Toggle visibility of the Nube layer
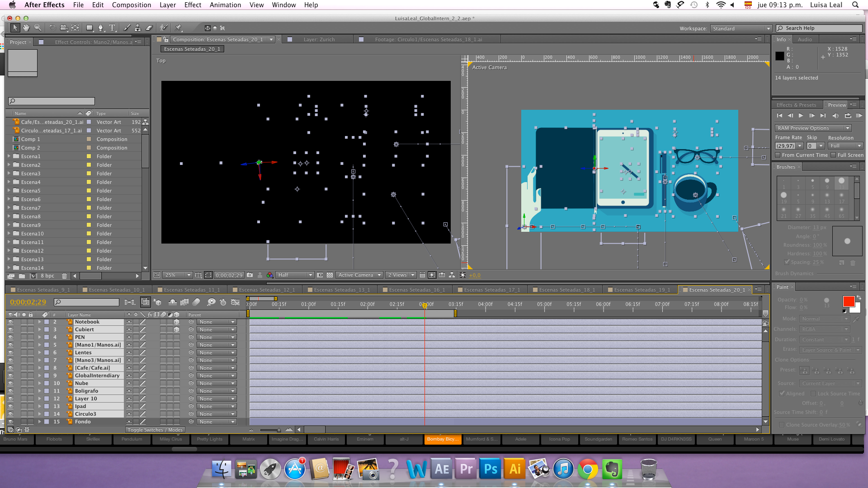The image size is (868, 488). [10, 384]
